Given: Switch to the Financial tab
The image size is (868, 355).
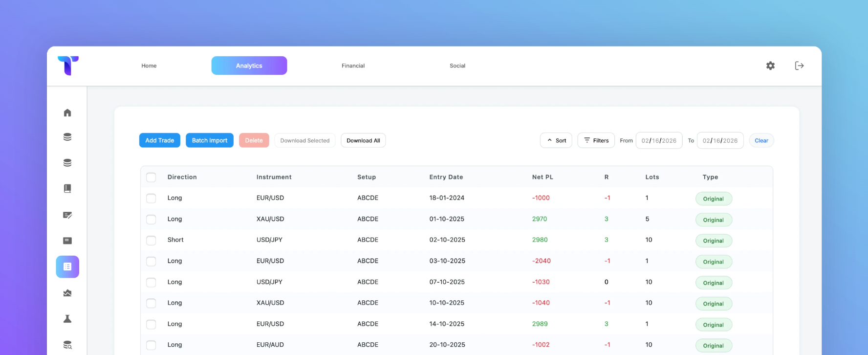Looking at the screenshot, I should [x=353, y=66].
